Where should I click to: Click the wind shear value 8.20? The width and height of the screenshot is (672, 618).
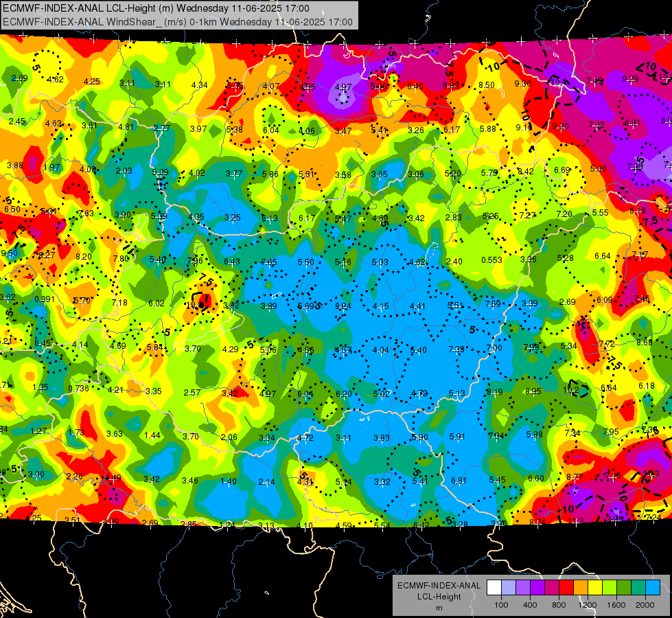pos(84,256)
